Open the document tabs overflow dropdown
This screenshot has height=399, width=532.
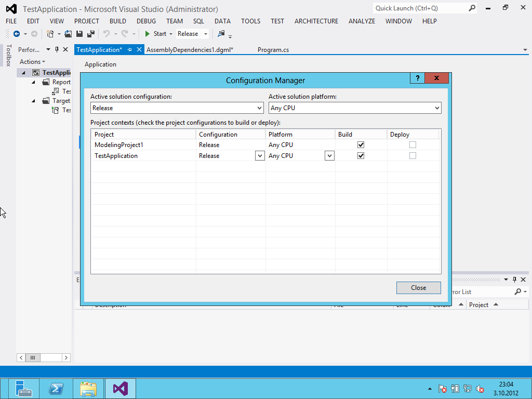click(525, 50)
